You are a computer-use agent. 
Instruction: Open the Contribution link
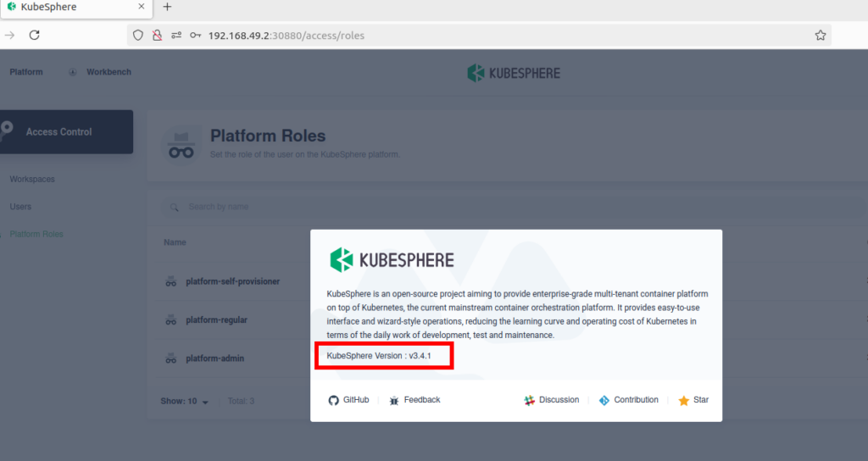pos(636,400)
